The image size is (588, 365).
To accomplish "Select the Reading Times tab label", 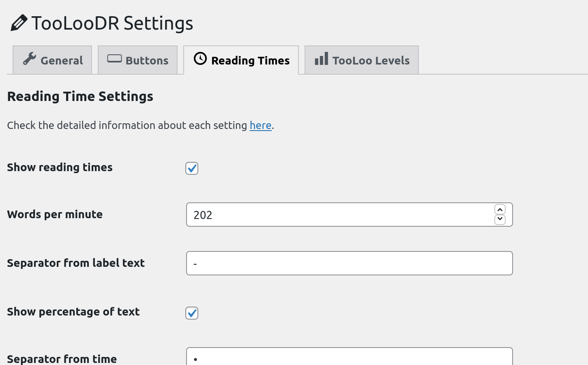I will [250, 61].
